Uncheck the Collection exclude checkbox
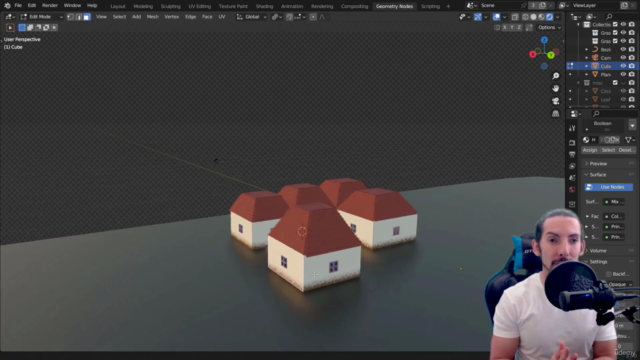640x360 pixels. click(x=615, y=24)
